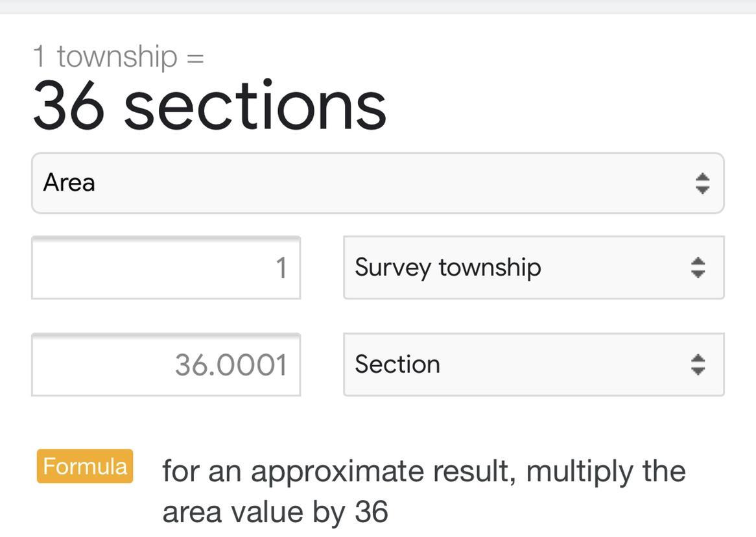Click the "Area" label text

69,183
